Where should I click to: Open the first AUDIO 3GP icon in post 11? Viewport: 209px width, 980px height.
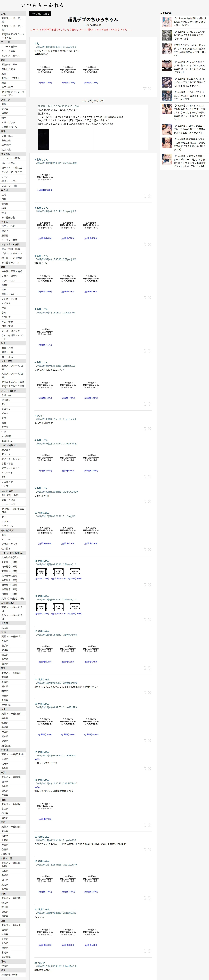pos(42,572)
